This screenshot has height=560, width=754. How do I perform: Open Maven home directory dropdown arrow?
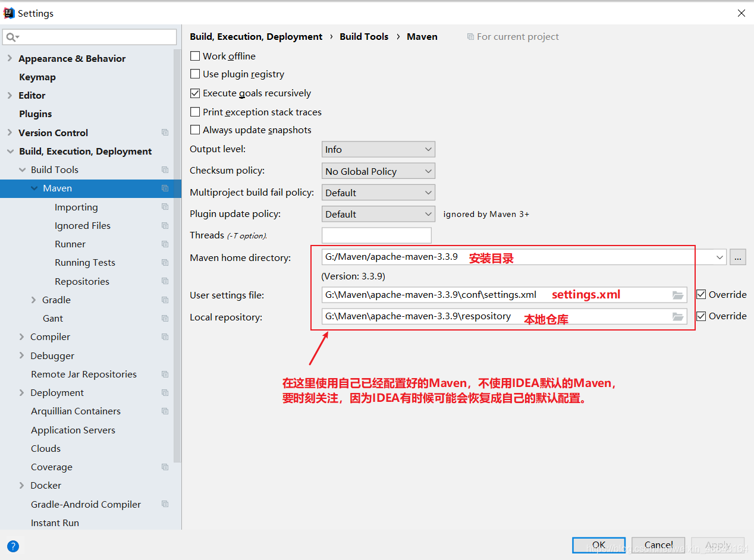(720, 257)
